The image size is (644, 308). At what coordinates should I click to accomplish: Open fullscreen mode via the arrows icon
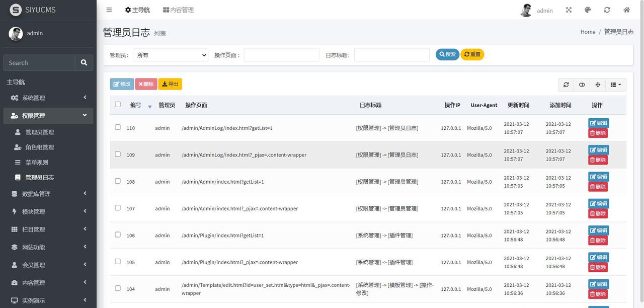pos(569,9)
